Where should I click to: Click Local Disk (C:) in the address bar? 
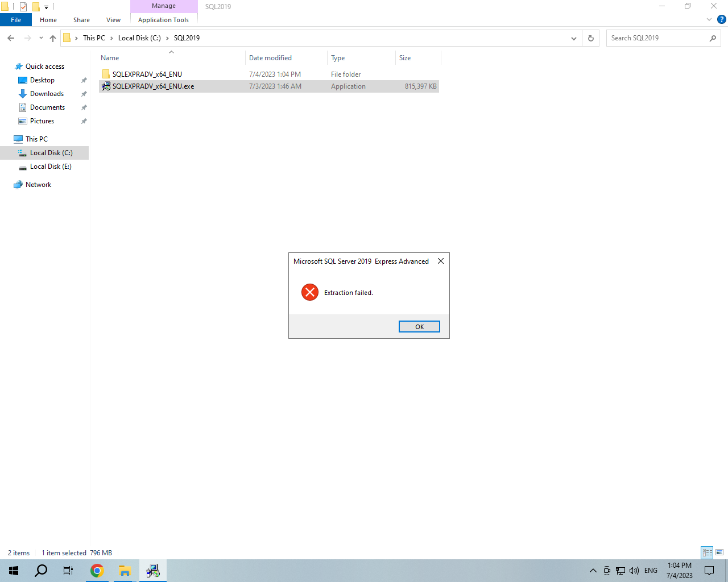139,38
